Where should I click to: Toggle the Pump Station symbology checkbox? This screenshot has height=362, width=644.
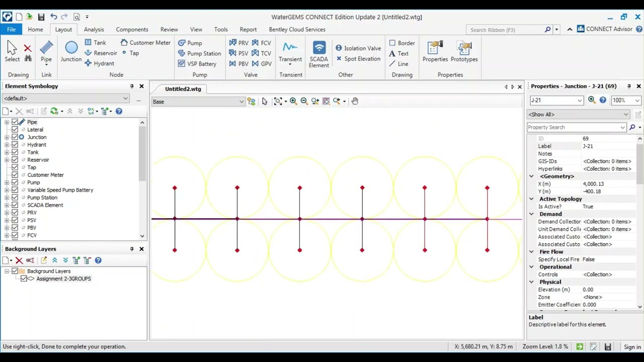[15, 198]
